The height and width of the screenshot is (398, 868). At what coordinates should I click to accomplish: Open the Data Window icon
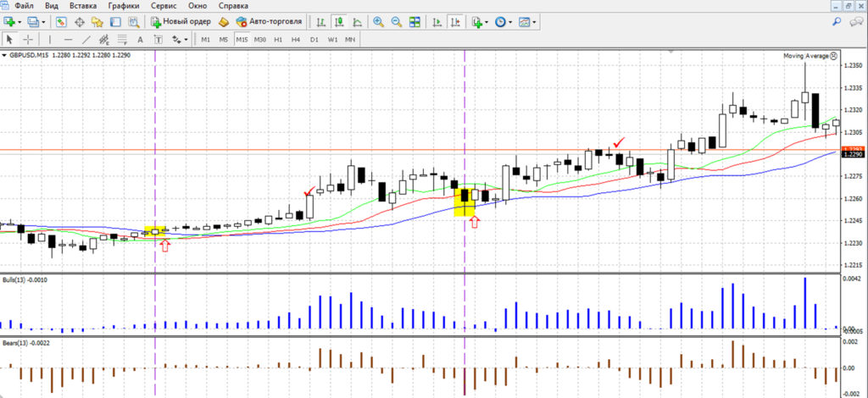[x=79, y=22]
